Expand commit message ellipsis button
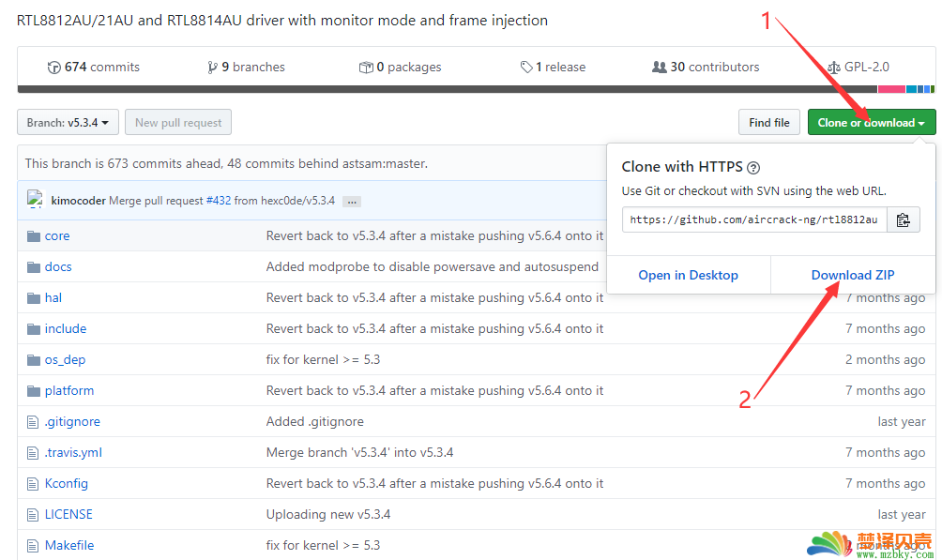The image size is (942, 560). pyautogui.click(x=352, y=202)
